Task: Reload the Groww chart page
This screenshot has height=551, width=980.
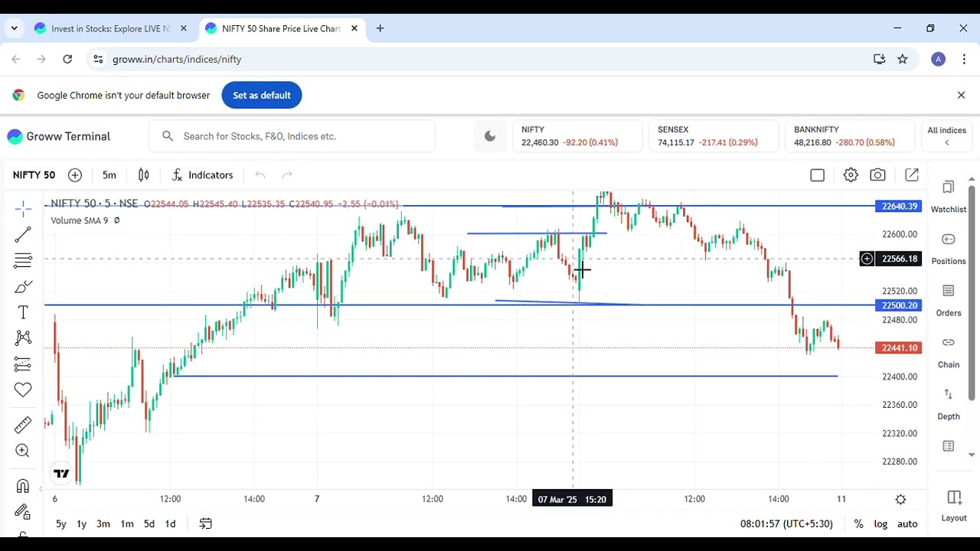Action: [x=67, y=59]
